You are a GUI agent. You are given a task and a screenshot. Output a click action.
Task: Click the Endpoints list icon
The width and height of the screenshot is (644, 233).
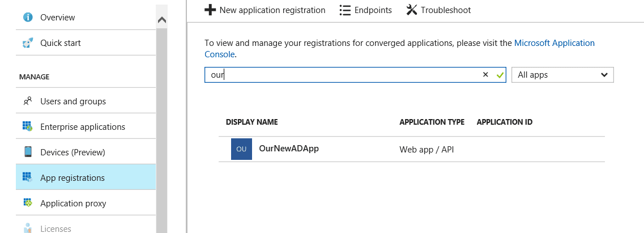[x=345, y=10]
